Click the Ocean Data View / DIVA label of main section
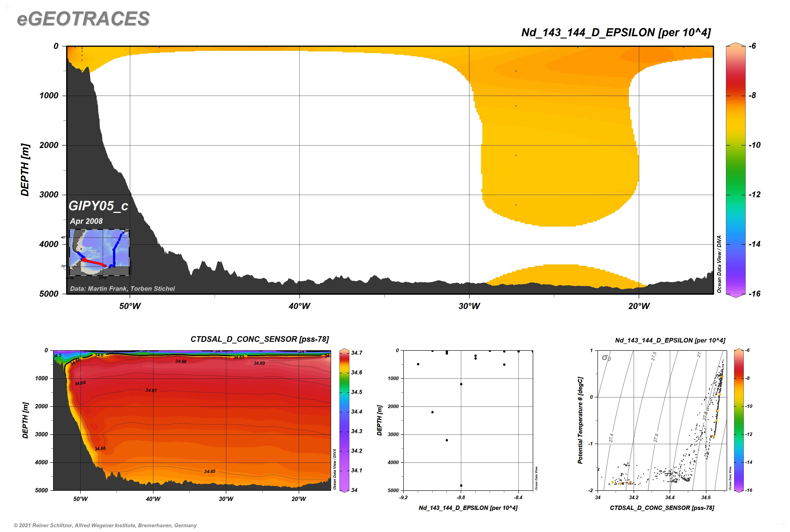The width and height of the screenshot is (790, 532). 719,264
